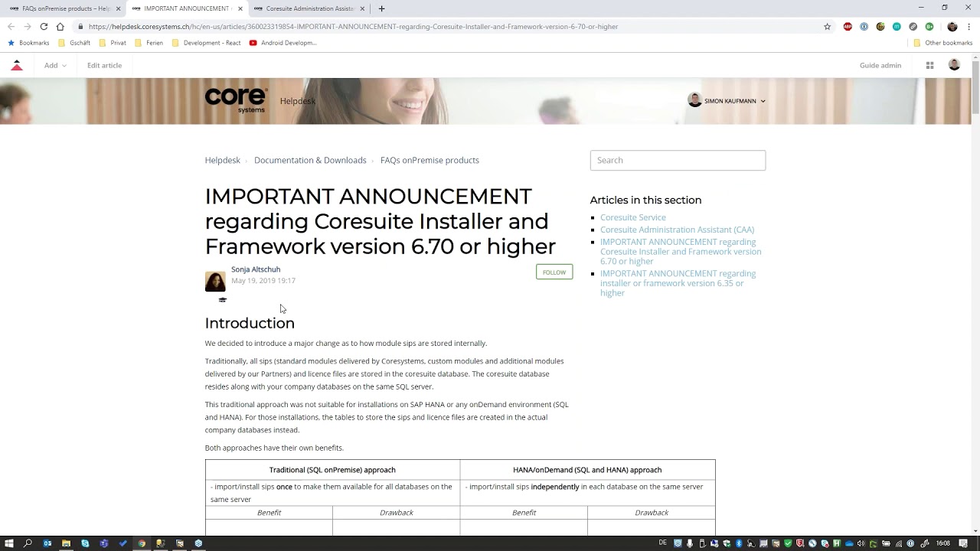Open Windows search from the taskbar
This screenshot has width=980, height=551.
click(28, 543)
